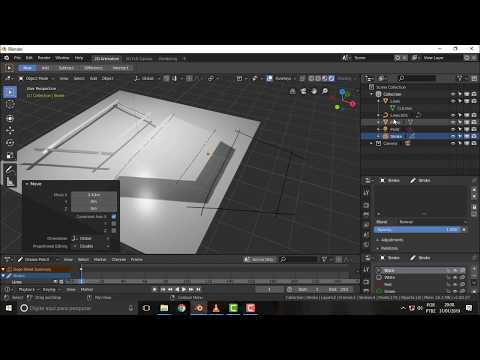Image resolution: width=480 pixels, height=360 pixels.
Task: Select the Rotate tool in viewport toolbar
Action: pyautogui.click(x=10, y=143)
